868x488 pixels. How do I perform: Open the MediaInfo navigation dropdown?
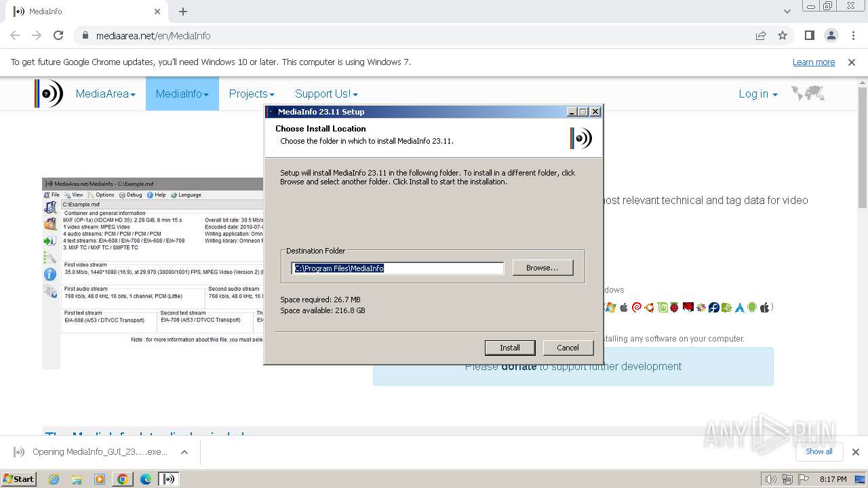(x=182, y=94)
